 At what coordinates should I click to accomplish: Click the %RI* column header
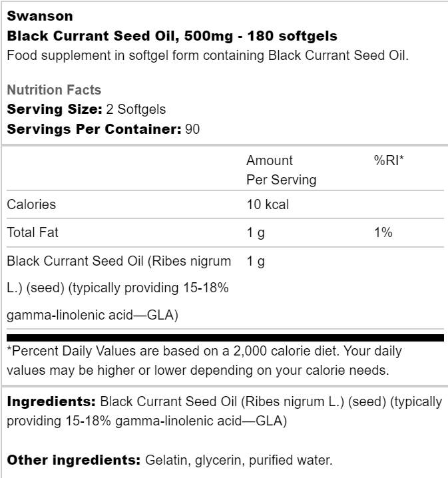tap(389, 160)
